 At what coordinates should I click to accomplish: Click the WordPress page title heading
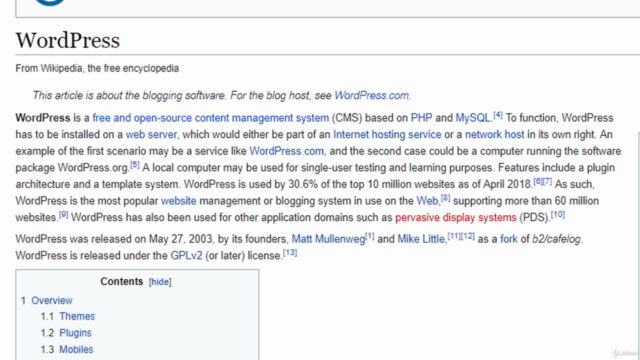point(68,40)
